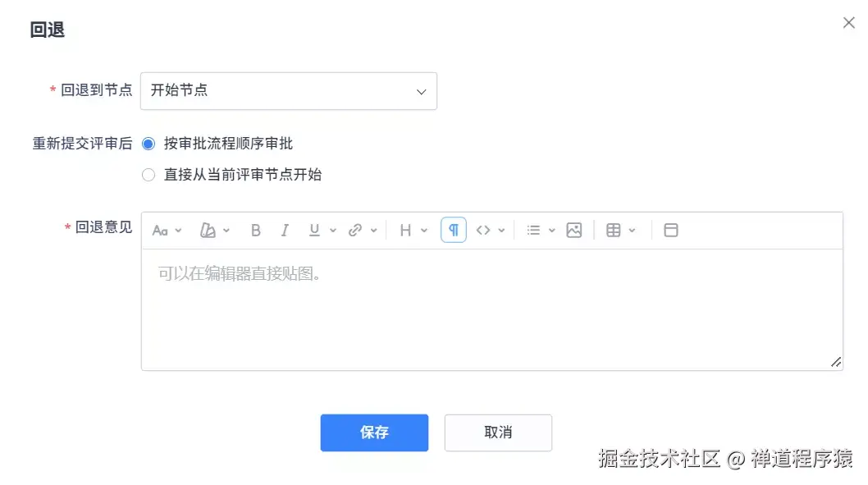Image resolution: width=868 pixels, height=485 pixels.
Task: Apply italic formatting in the editor toolbar
Action: pyautogui.click(x=285, y=230)
